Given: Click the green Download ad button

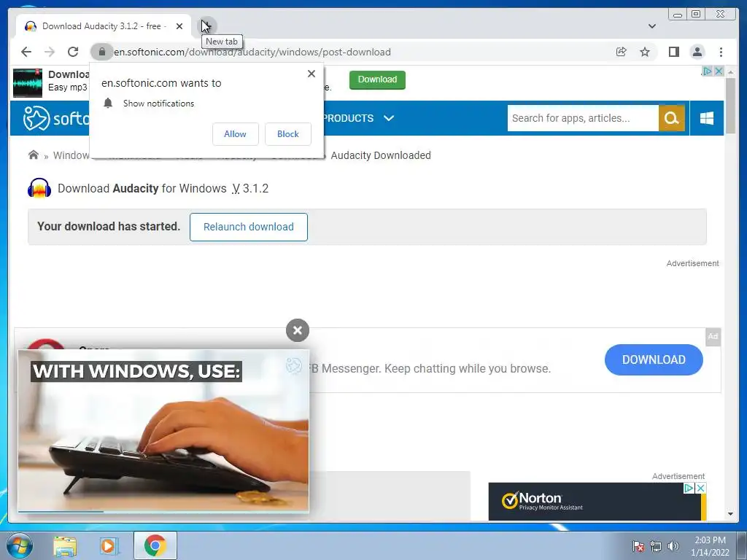Looking at the screenshot, I should pos(377,79).
